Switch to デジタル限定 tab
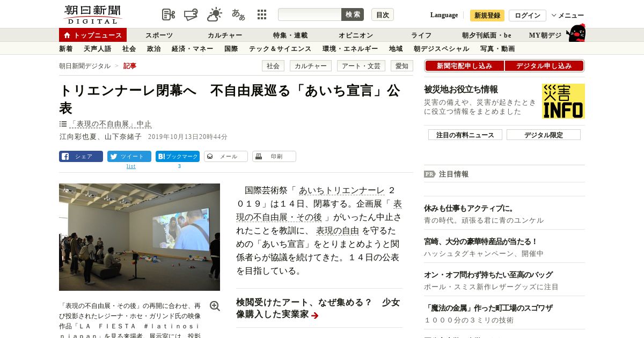The image size is (644, 338). click(544, 135)
